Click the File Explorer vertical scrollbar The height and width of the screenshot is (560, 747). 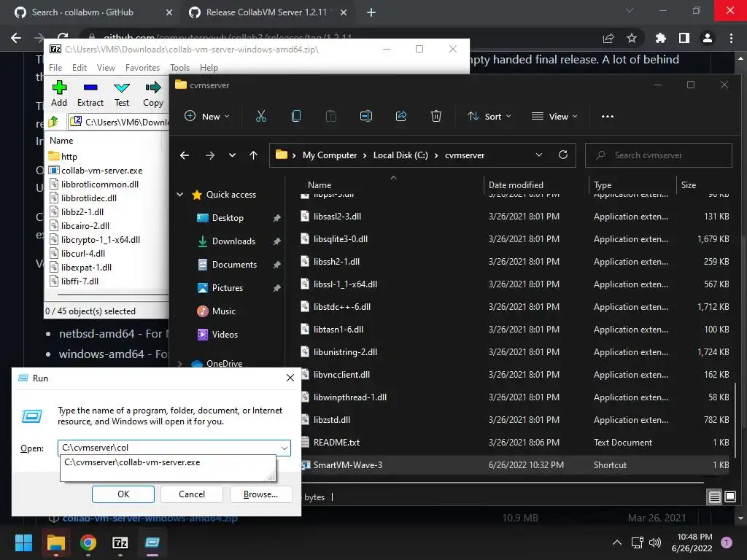click(x=736, y=419)
